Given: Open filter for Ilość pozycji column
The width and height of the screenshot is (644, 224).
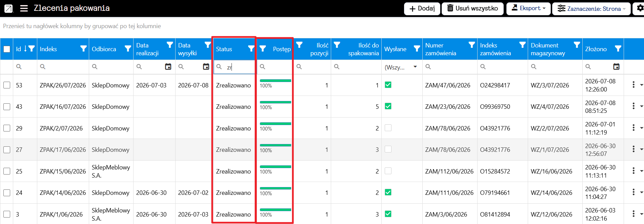Looking at the screenshot, I should tap(299, 44).
